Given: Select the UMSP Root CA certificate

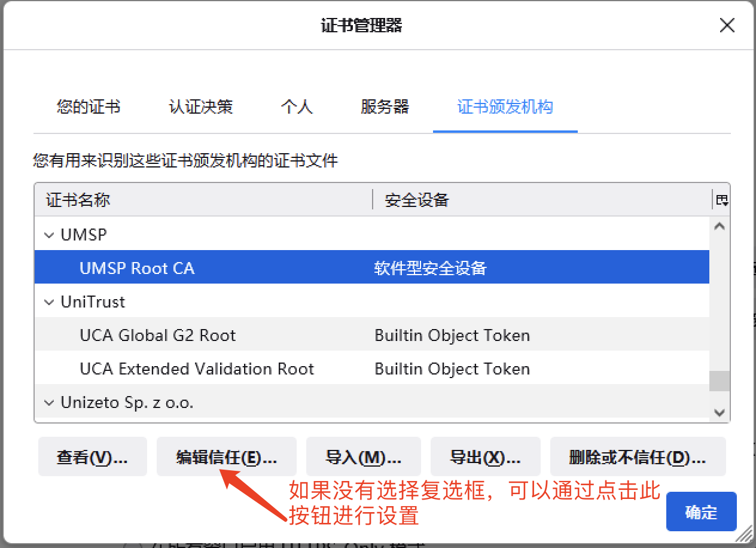Looking at the screenshot, I should [x=137, y=268].
